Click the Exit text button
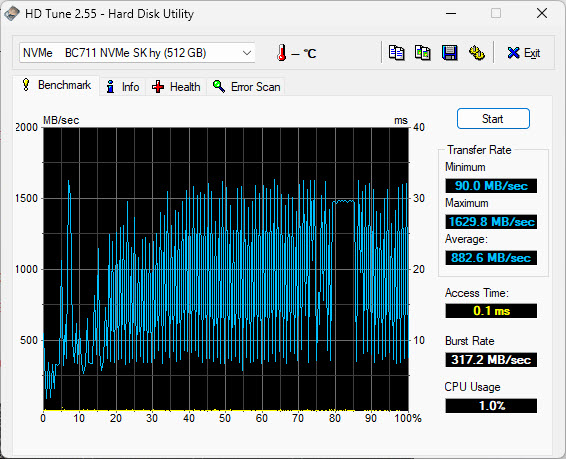566x459 pixels. click(532, 53)
